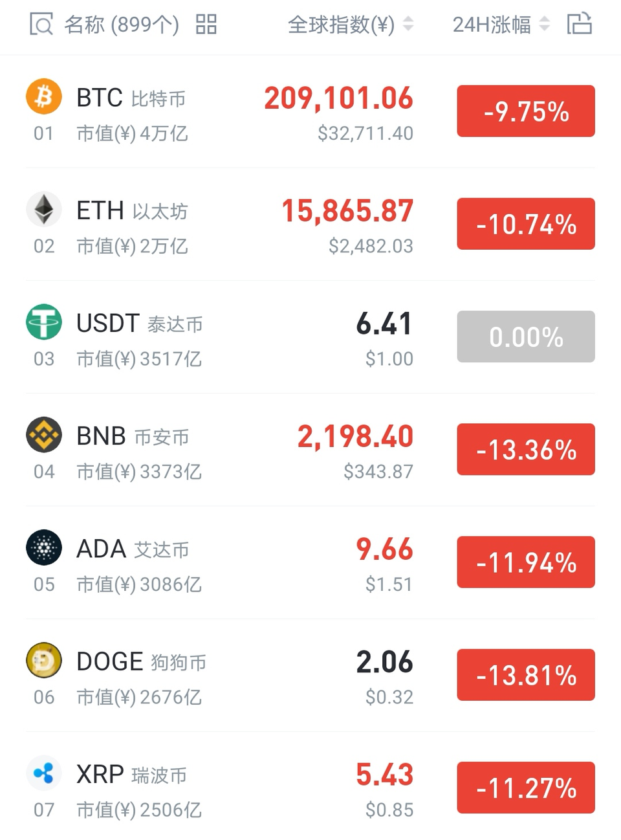Screen dimensions: 621x840
Task: Open the XRP ripple coin icon
Action: point(44,773)
